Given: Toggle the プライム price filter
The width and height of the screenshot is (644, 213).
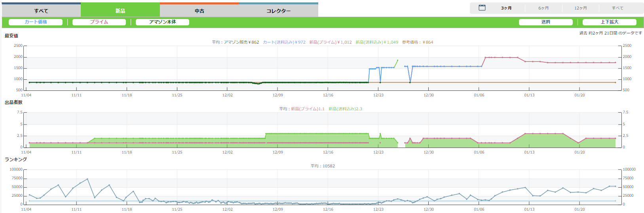Looking at the screenshot, I should (99, 22).
